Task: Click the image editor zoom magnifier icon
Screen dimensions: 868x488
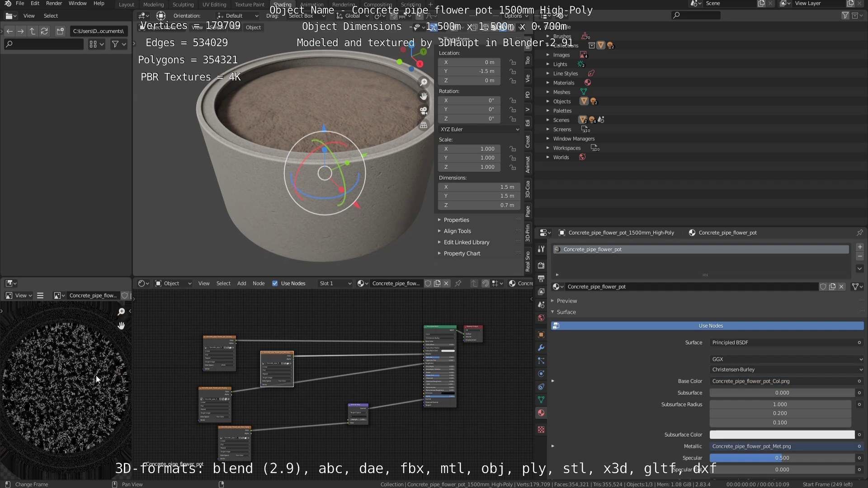Action: [121, 311]
